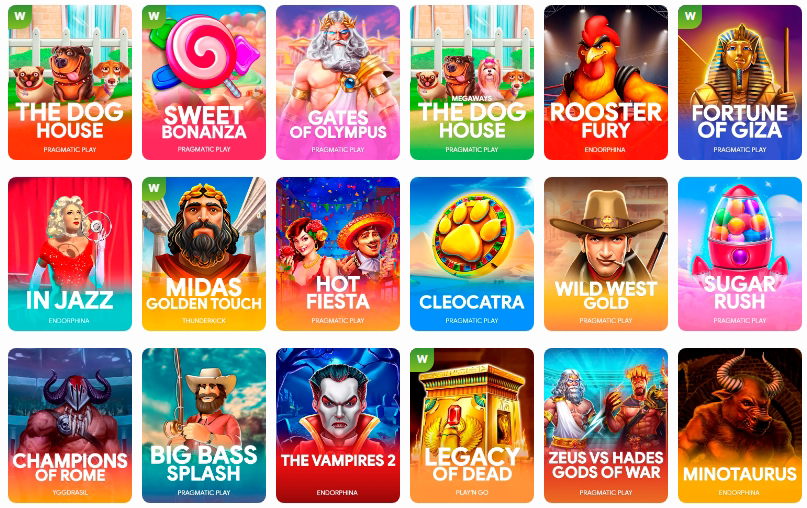Open the Sweet Bonanza game tile
This screenshot has height=508, width=807.
coord(204,82)
